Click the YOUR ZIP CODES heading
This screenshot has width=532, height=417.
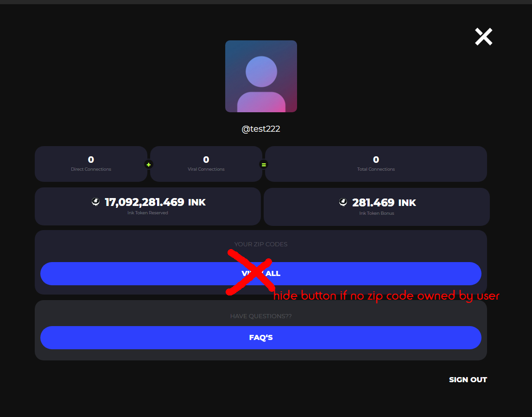(261, 244)
